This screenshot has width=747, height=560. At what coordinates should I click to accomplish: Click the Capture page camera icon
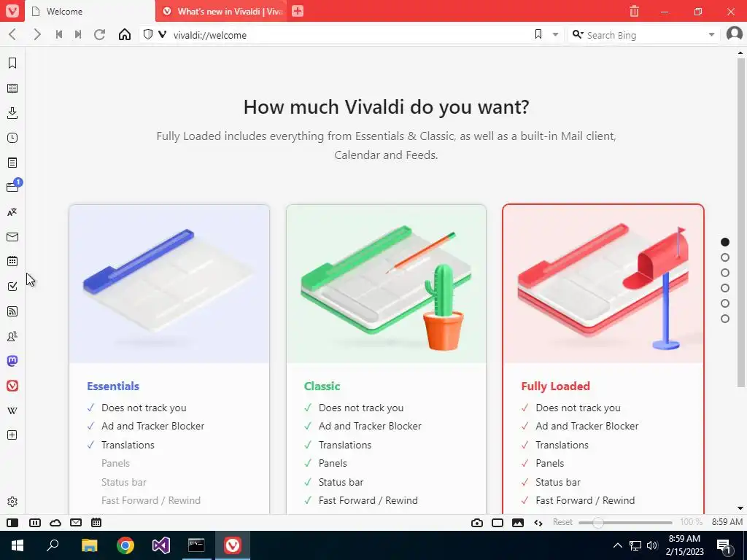tap(477, 522)
